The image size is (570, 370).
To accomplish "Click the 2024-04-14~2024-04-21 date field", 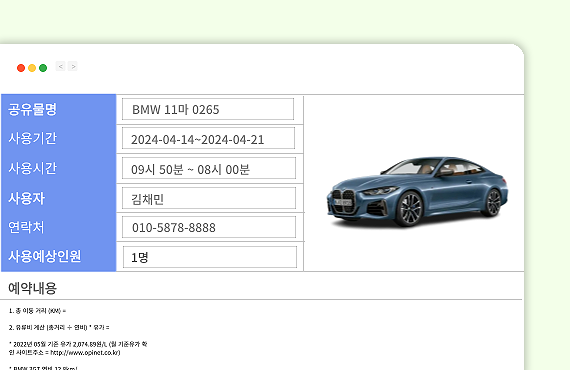I will coord(208,138).
